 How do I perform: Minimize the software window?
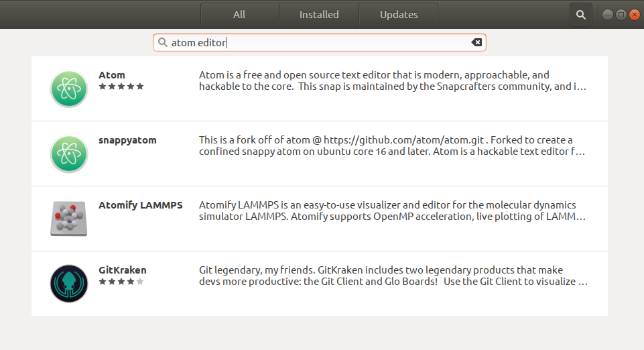point(607,15)
